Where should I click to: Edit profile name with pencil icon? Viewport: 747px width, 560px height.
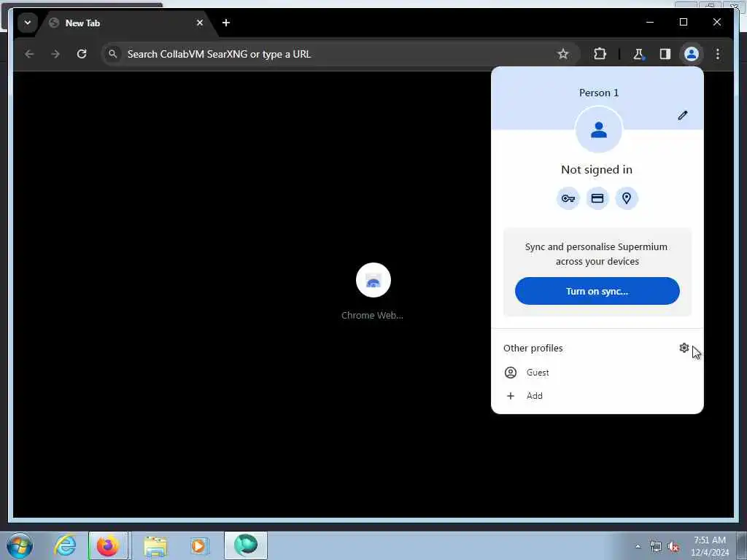683,115
